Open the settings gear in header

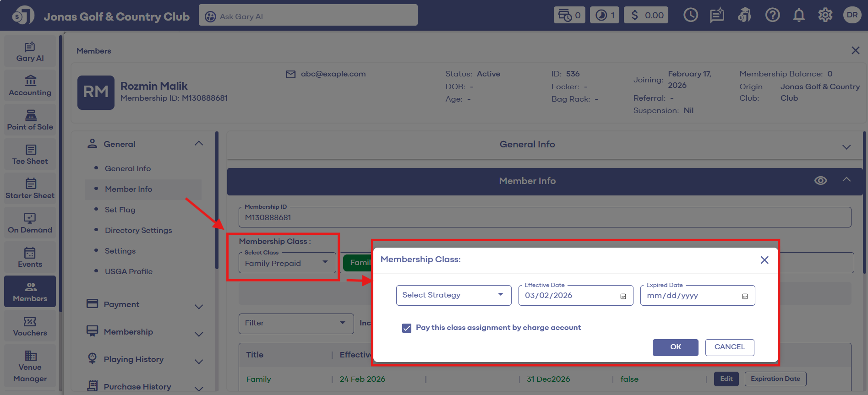(825, 15)
